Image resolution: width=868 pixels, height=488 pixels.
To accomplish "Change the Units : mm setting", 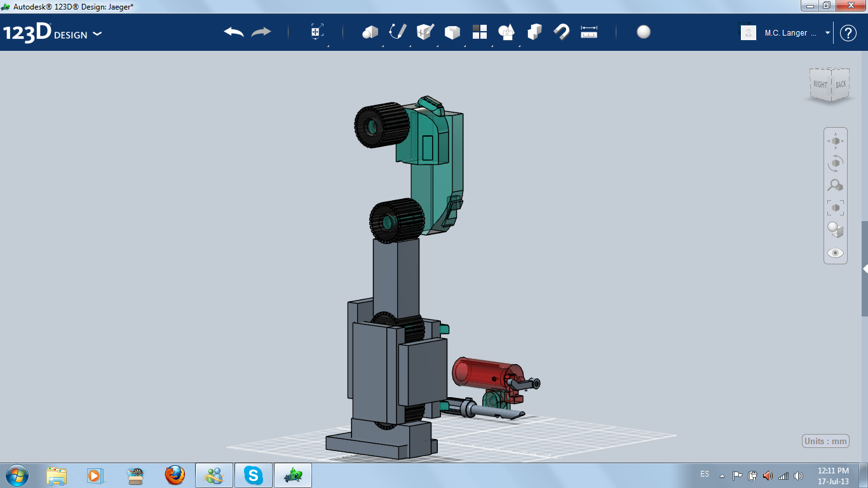I will coord(826,441).
